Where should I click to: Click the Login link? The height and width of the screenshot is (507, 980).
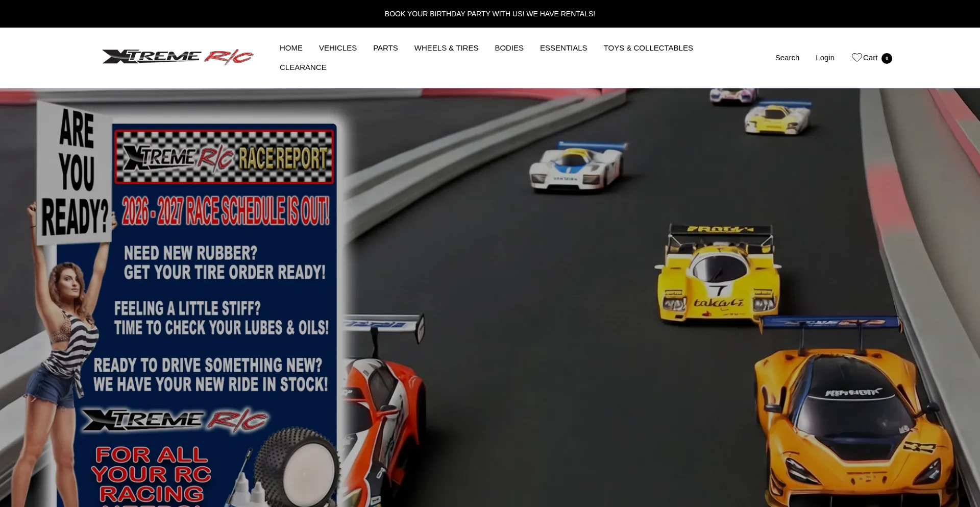[825, 58]
